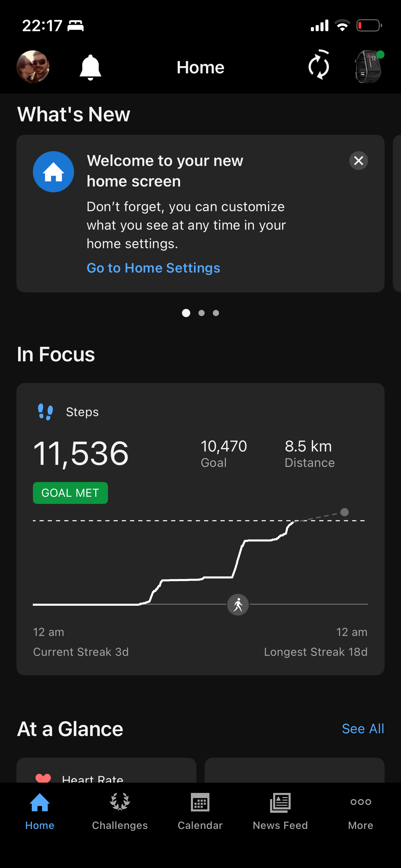The height and width of the screenshot is (868, 401).
Task: Tap the blue house icon on welcome card
Action: [x=53, y=172]
